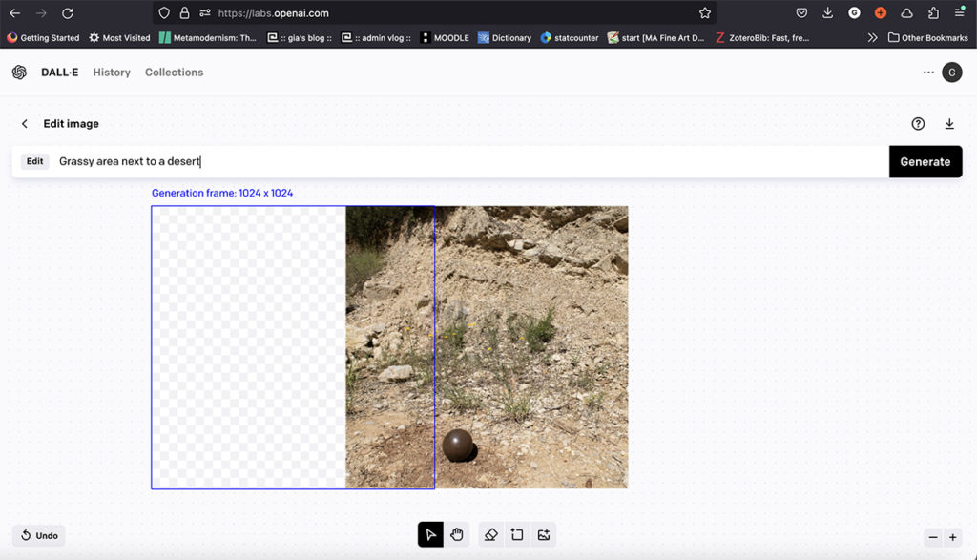Click the prompt text field

[x=470, y=162]
